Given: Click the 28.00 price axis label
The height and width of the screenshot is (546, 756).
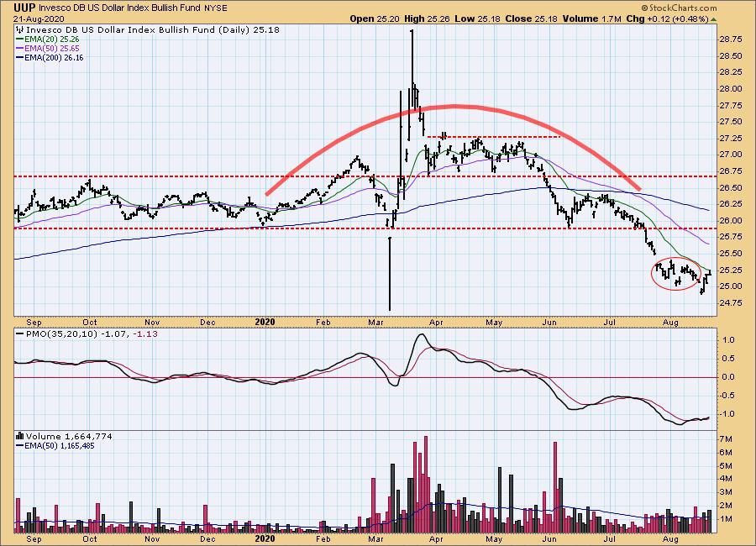Looking at the screenshot, I should (x=731, y=89).
